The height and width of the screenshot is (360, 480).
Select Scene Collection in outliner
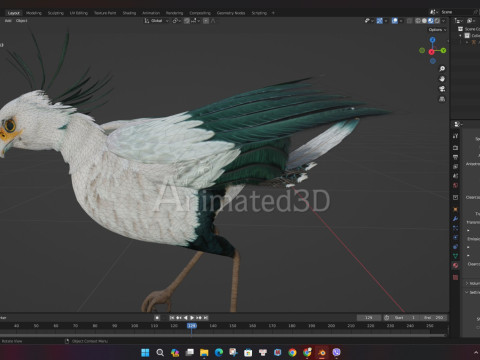coord(470,29)
